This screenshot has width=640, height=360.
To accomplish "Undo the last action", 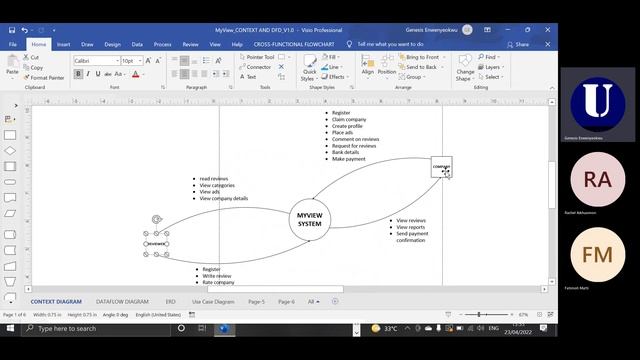I will point(25,30).
